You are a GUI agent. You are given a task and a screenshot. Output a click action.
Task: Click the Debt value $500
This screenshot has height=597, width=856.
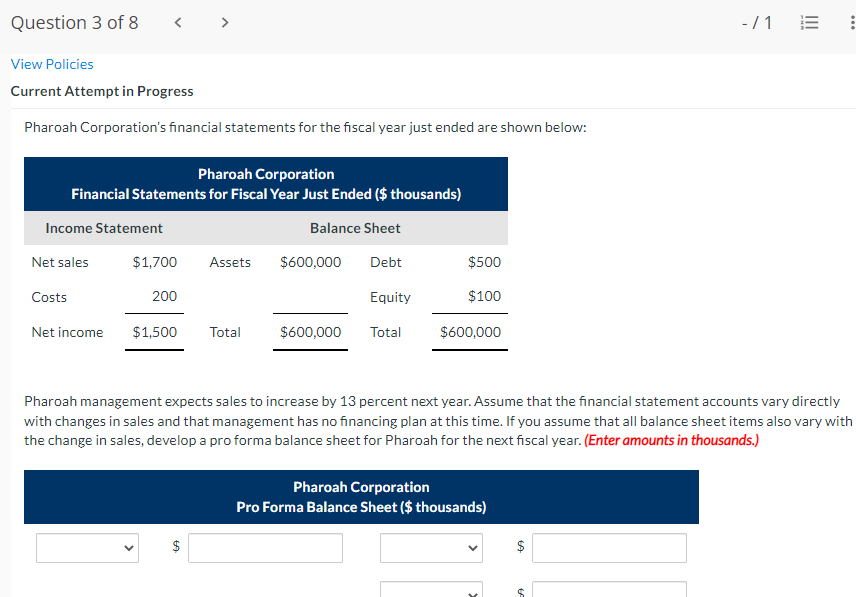(484, 262)
